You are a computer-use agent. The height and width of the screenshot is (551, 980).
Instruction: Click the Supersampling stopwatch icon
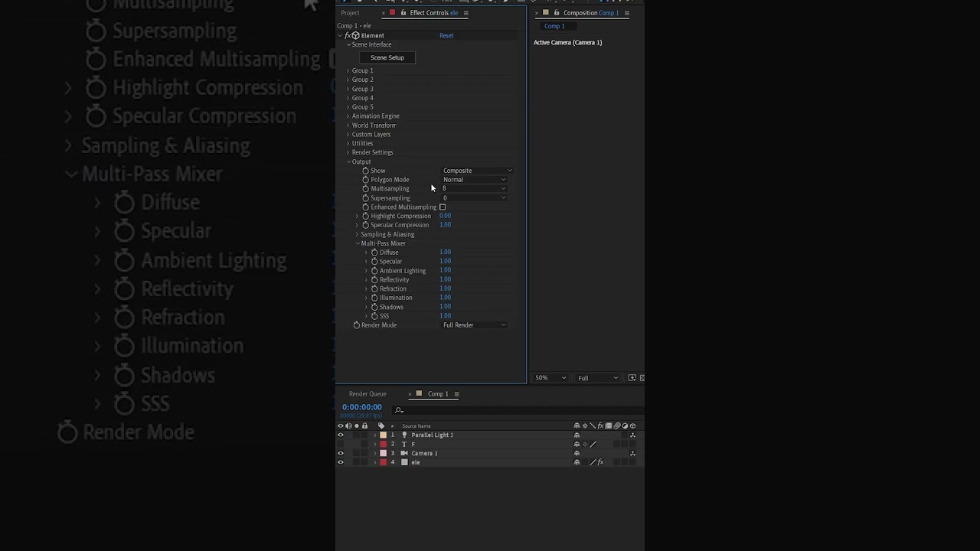[x=365, y=198]
